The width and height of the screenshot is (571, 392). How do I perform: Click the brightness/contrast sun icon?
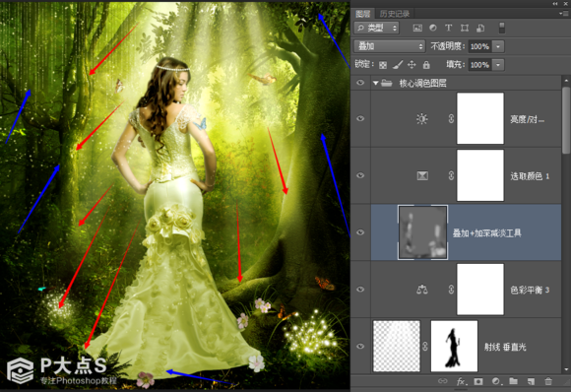coord(422,119)
